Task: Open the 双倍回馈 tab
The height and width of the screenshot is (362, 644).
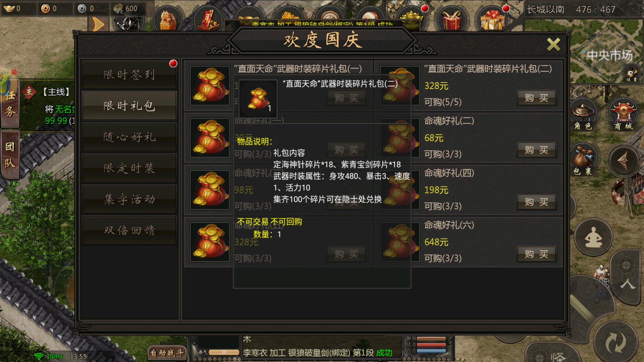Action: [x=129, y=230]
